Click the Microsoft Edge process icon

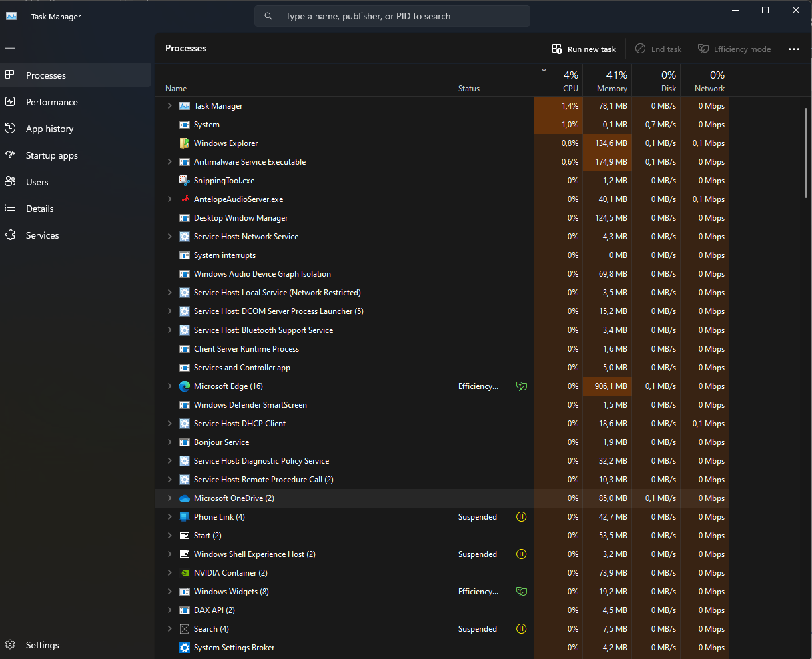[185, 386]
